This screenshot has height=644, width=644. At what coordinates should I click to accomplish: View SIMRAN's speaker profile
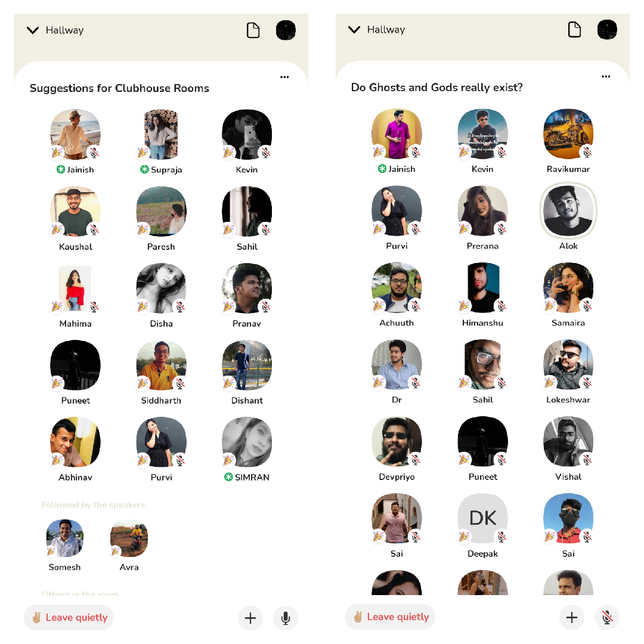pos(247,442)
